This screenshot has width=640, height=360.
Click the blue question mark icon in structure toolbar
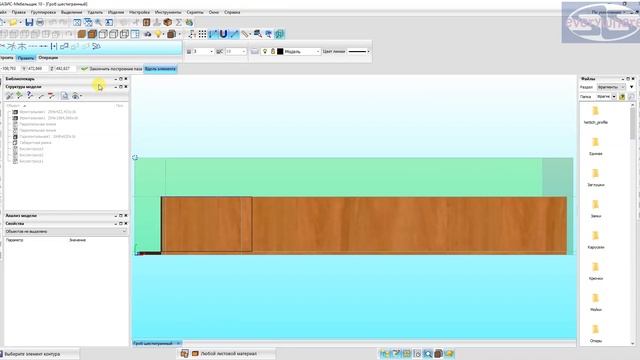30,96
